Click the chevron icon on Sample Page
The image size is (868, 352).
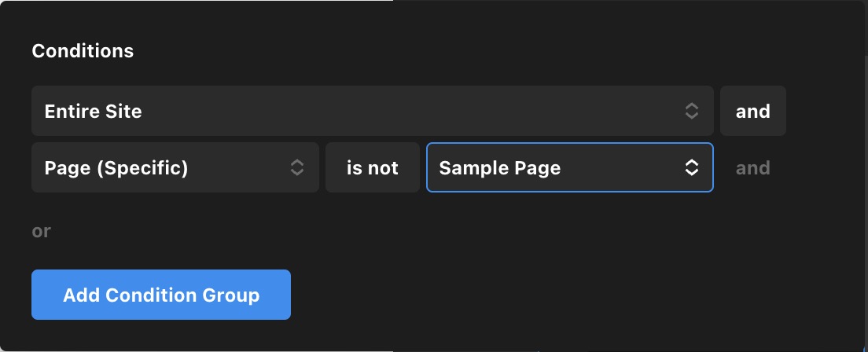(691, 167)
